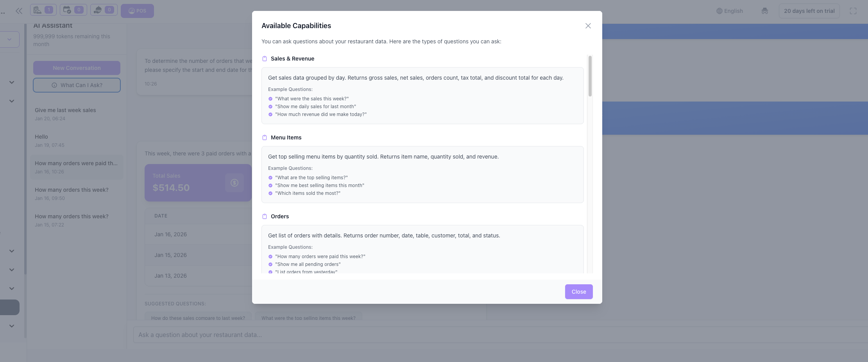
Task: Open the English language selector
Action: [729, 11]
